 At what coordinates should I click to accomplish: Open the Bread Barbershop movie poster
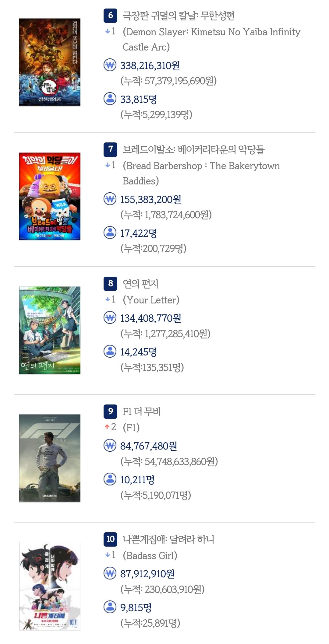click(x=50, y=196)
